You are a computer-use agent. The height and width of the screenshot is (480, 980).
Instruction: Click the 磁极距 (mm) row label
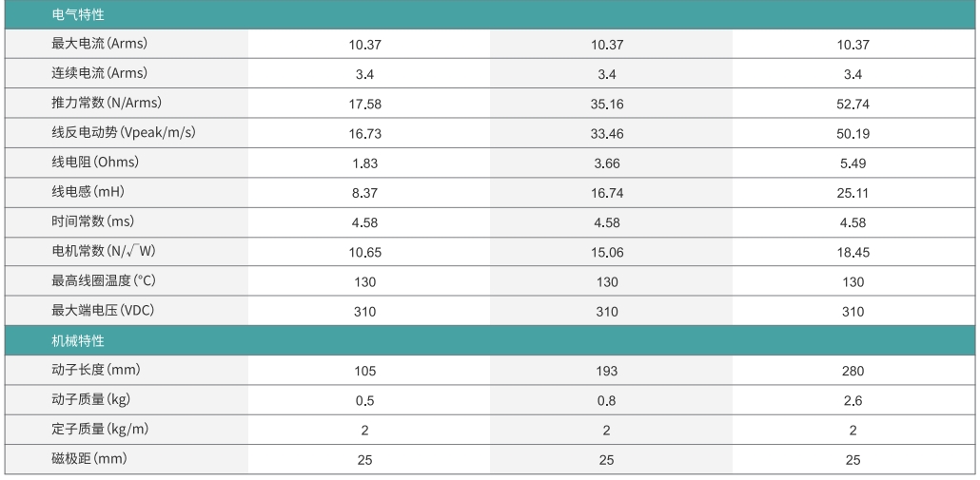point(89,459)
